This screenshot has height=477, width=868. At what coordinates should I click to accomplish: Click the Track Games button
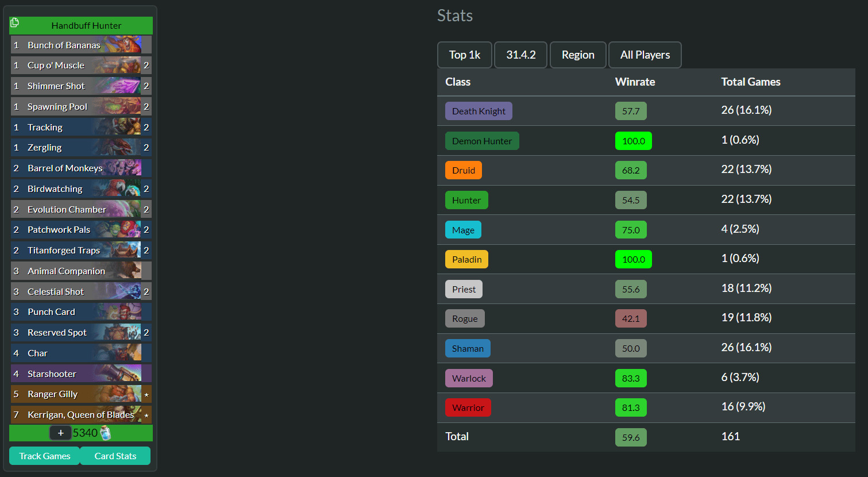coord(44,456)
